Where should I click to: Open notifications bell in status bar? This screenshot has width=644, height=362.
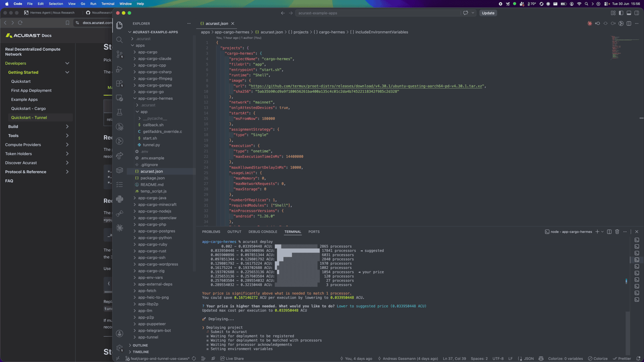tap(638, 358)
